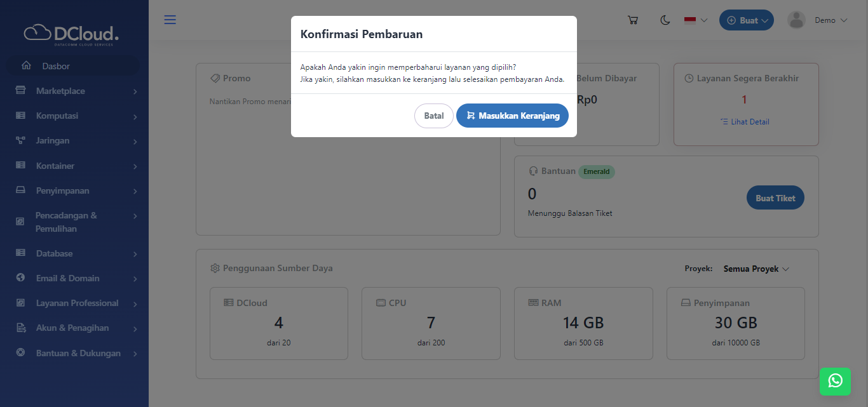Click the Buat Tiket button
Image resolution: width=868 pixels, height=407 pixels.
(x=775, y=198)
